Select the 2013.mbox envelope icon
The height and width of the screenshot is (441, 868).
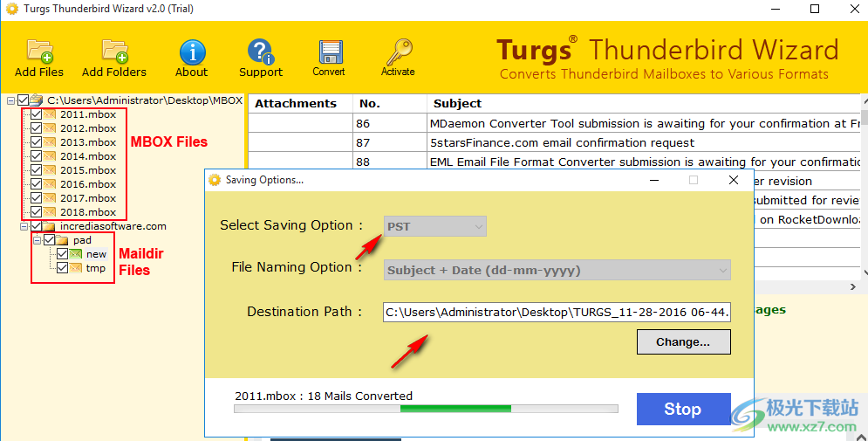click(49, 141)
